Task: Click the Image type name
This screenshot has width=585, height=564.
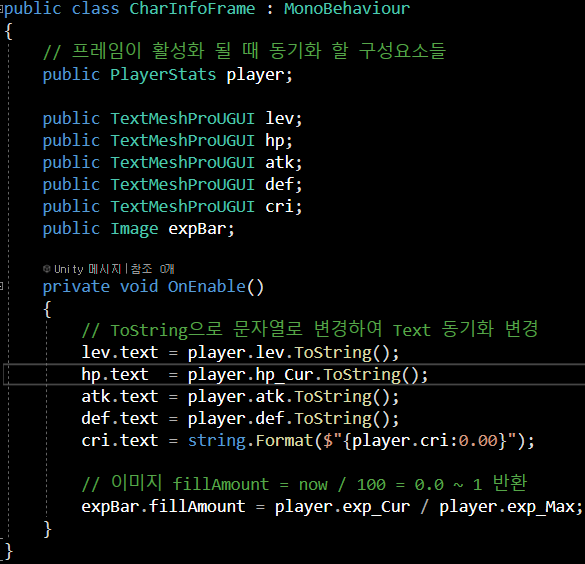Action: pyautogui.click(x=134, y=229)
